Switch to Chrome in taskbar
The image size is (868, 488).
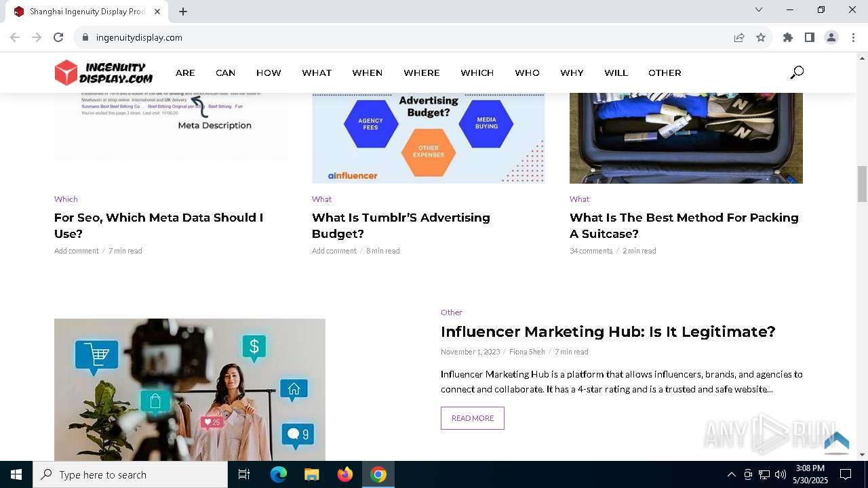(x=378, y=474)
